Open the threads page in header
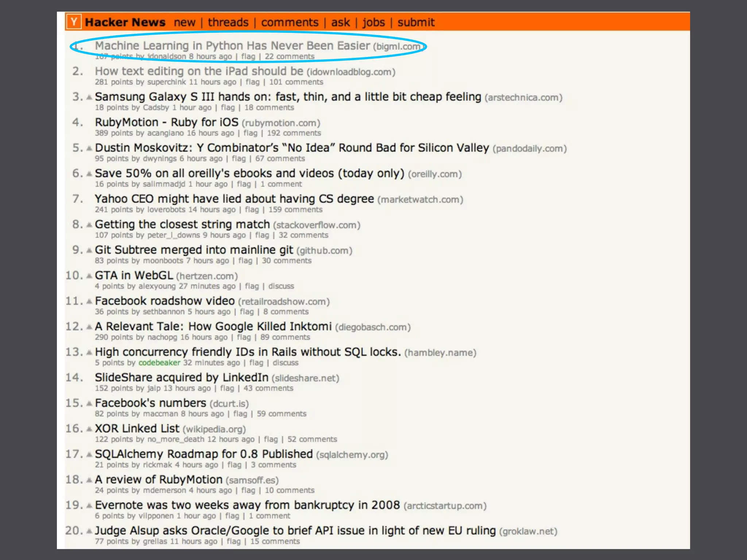 (x=228, y=22)
